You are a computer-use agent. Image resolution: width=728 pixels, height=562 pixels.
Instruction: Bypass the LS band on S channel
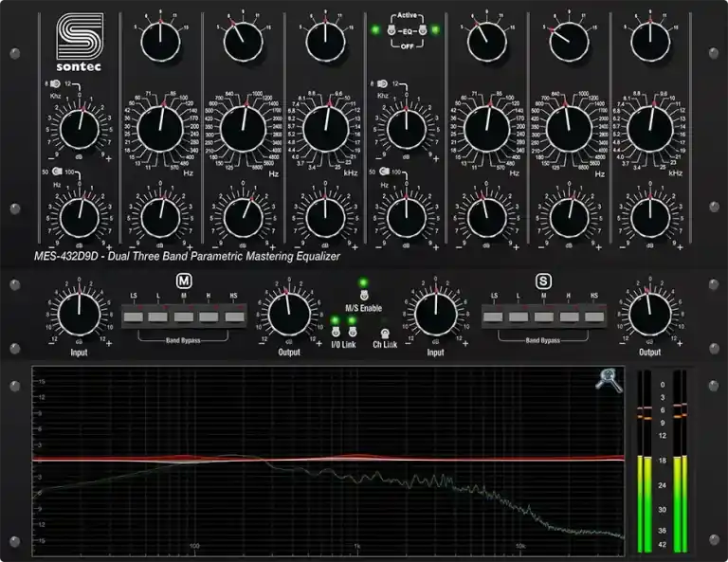(493, 317)
